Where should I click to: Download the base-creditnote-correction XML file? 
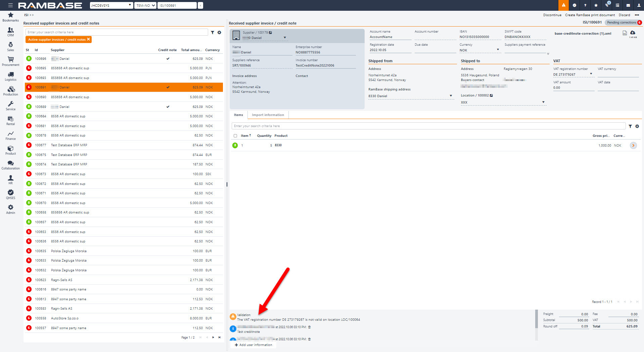[633, 33]
